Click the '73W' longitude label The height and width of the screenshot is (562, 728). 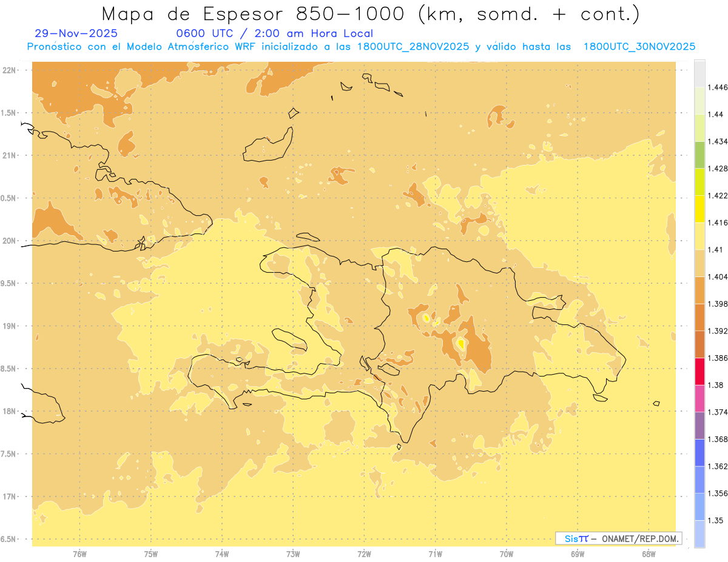(293, 554)
